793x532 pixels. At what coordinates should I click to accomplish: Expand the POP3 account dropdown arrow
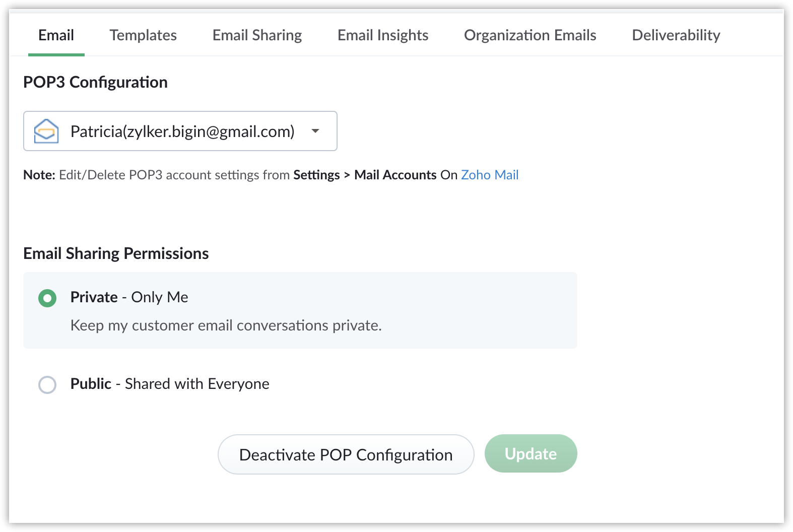(x=315, y=131)
